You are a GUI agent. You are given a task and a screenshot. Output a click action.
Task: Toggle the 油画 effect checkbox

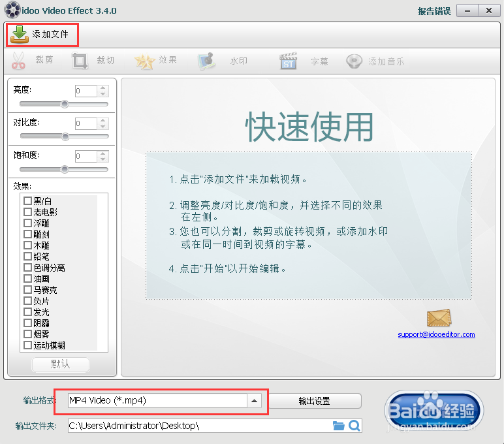click(x=27, y=278)
